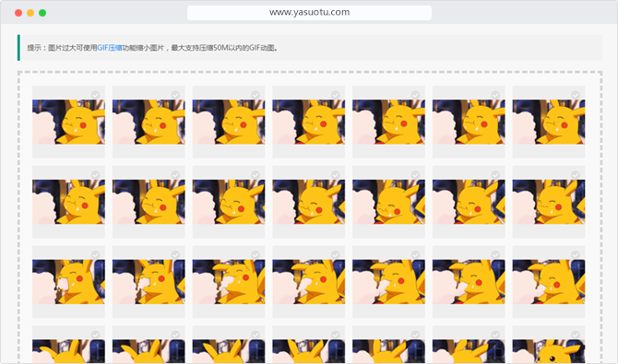Toggle checkmark on second frame in first row
This screenshot has width=618, height=364.
175,95
